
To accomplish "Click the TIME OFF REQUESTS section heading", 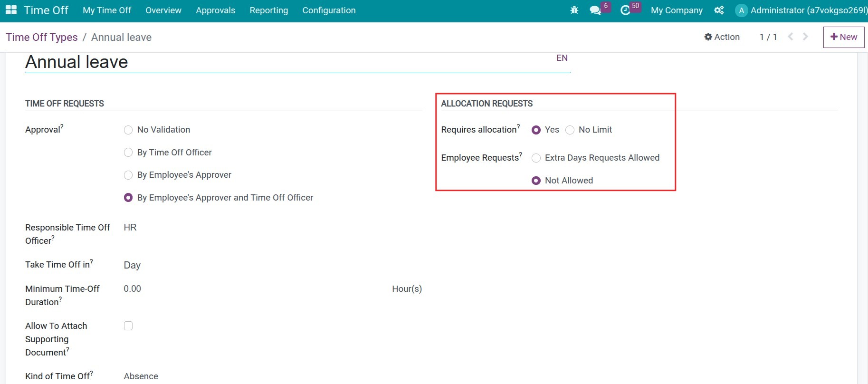I will 65,103.
